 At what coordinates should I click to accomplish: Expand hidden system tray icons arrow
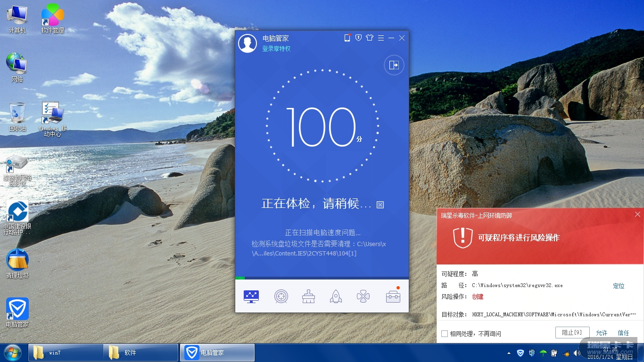pos(509,353)
